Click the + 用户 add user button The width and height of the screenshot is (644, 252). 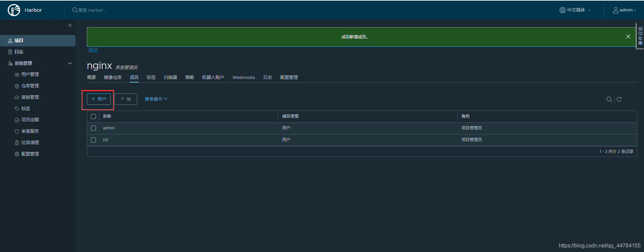(99, 99)
